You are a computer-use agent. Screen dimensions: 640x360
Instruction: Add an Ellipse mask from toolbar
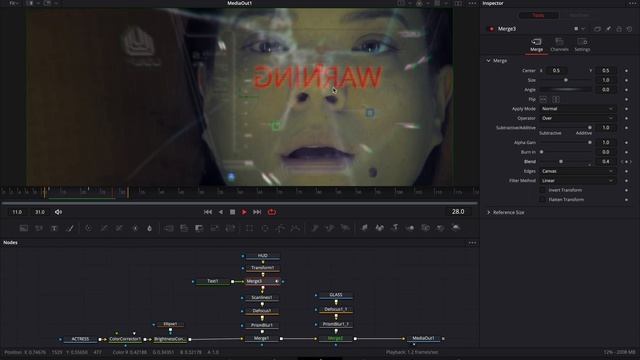[x=264, y=228]
